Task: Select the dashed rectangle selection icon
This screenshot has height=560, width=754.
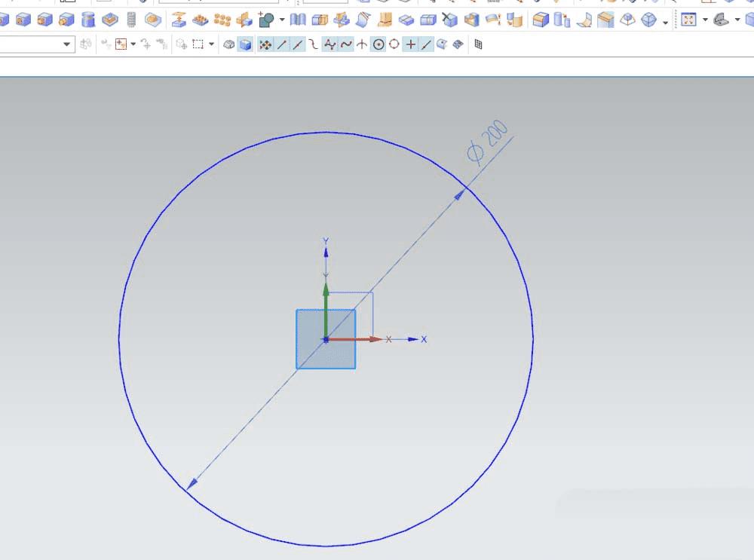Action: point(198,44)
